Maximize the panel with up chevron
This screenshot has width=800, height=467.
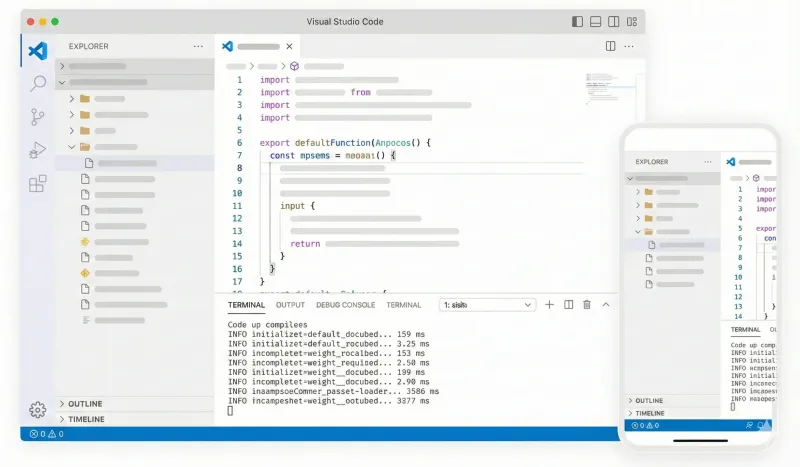point(606,305)
